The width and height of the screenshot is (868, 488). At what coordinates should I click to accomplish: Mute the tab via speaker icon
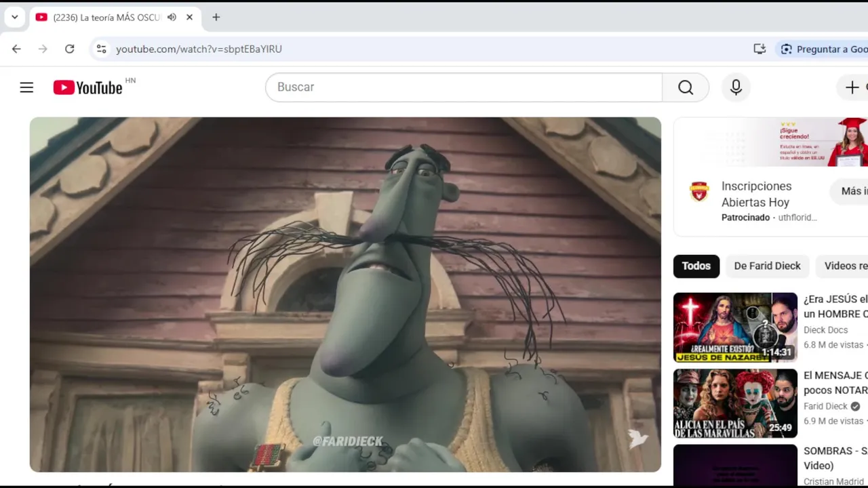[172, 17]
